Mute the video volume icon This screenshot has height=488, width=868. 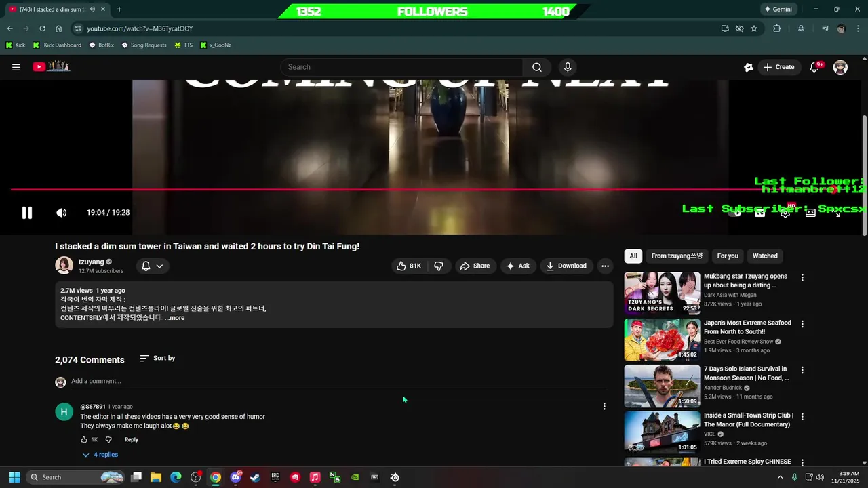coord(61,213)
